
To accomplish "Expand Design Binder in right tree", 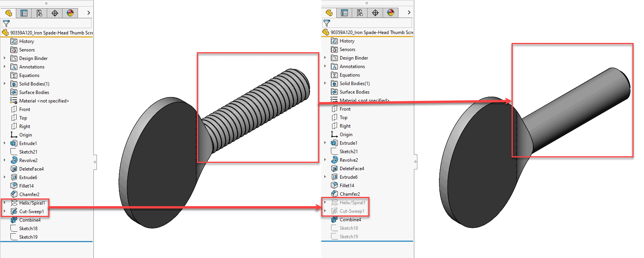I will pos(325,58).
